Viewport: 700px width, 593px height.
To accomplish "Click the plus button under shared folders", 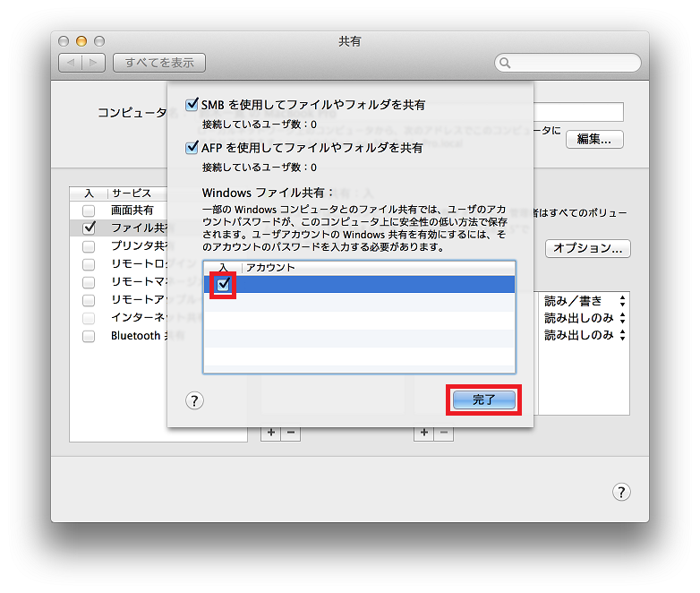I will point(270,434).
